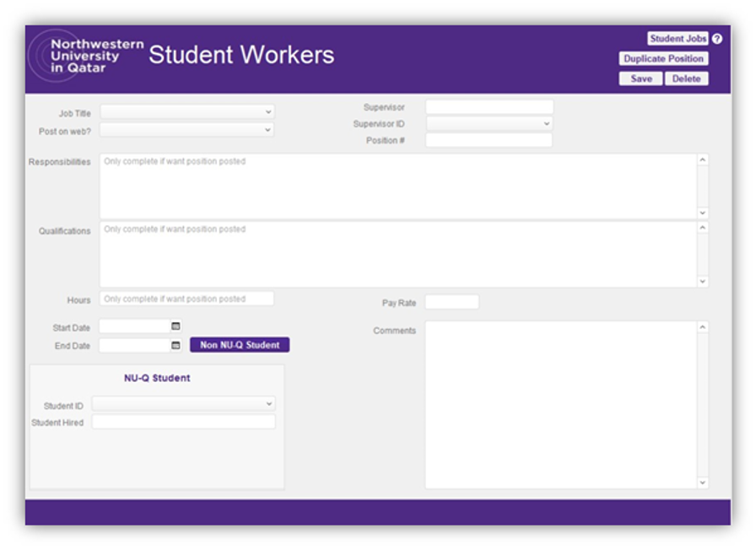Screen dimensions: 756x550
Task: Click the Northwestern University in Qatar logo
Action: pos(86,56)
